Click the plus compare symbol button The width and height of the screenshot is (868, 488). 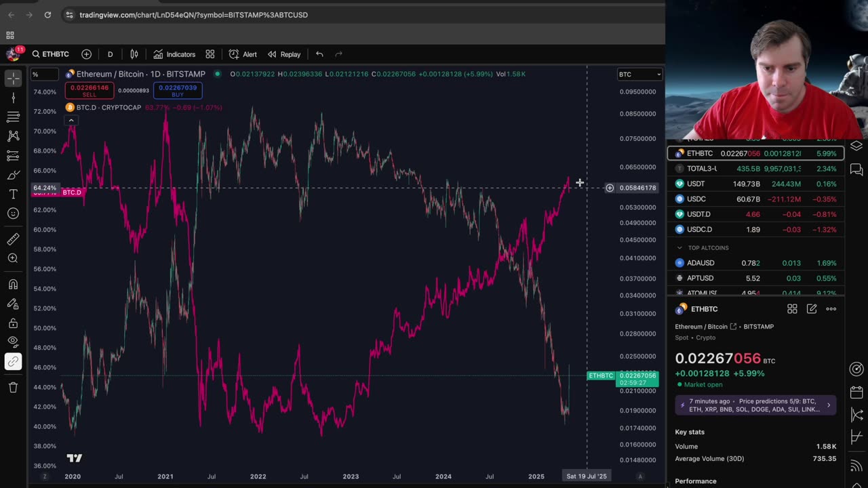[86, 54]
